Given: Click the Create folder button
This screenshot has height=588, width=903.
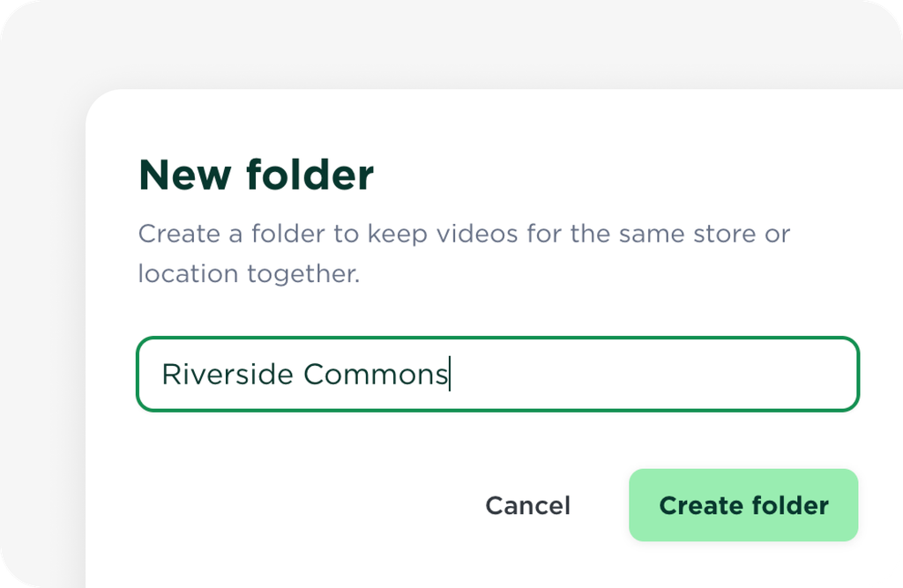Looking at the screenshot, I should 743,505.
